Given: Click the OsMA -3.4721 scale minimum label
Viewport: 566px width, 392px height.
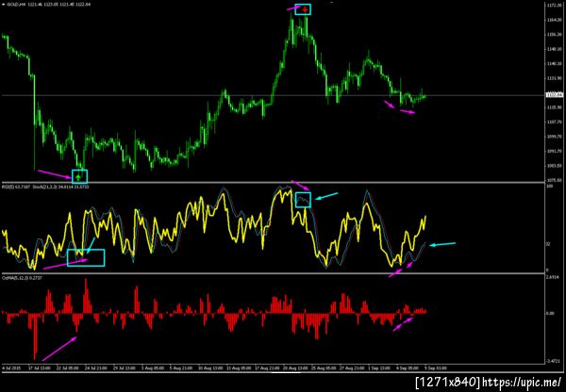Looking at the screenshot, I should pyautogui.click(x=552, y=361).
